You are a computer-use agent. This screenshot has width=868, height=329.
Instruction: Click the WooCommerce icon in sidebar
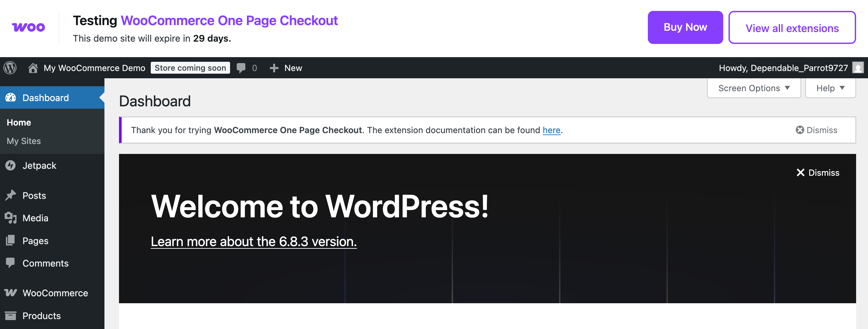[x=11, y=293]
